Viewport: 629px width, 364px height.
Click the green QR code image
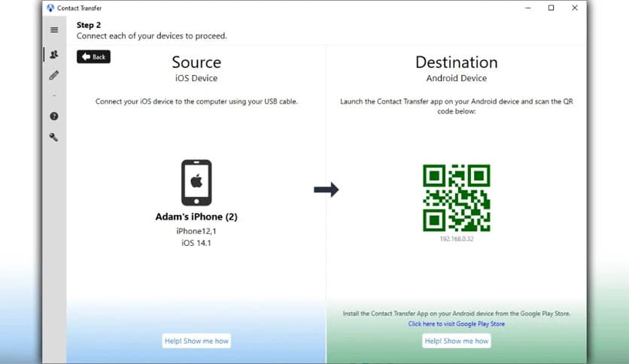click(457, 198)
